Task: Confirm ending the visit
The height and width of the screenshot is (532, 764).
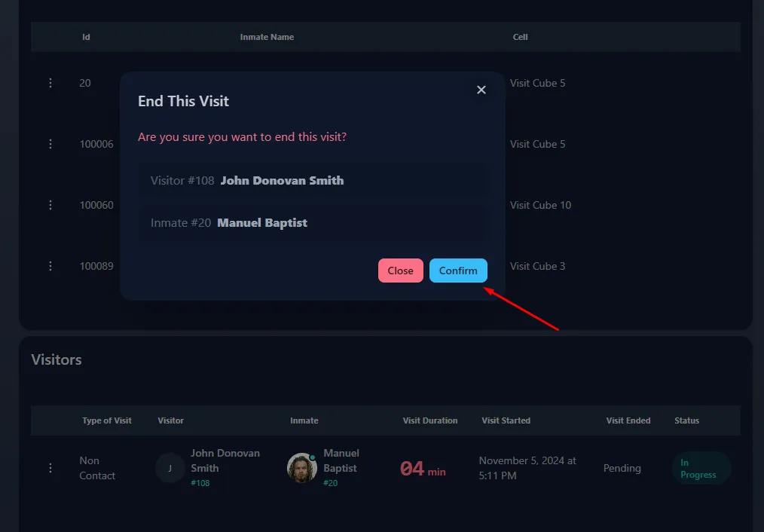Action: click(458, 271)
